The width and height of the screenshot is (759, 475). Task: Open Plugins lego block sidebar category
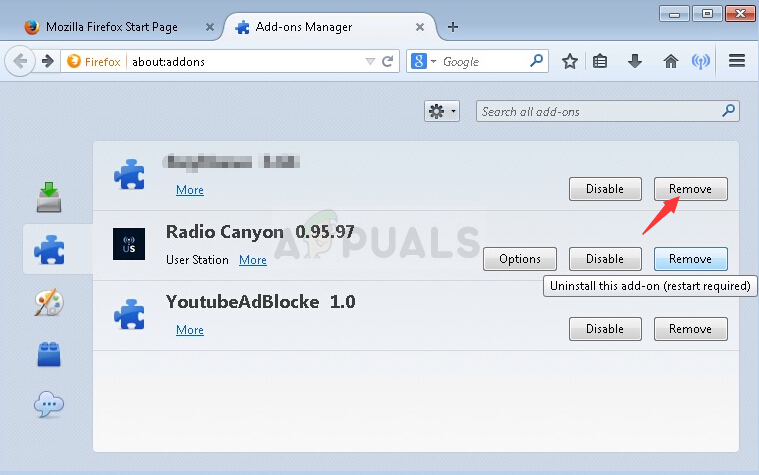(49, 354)
